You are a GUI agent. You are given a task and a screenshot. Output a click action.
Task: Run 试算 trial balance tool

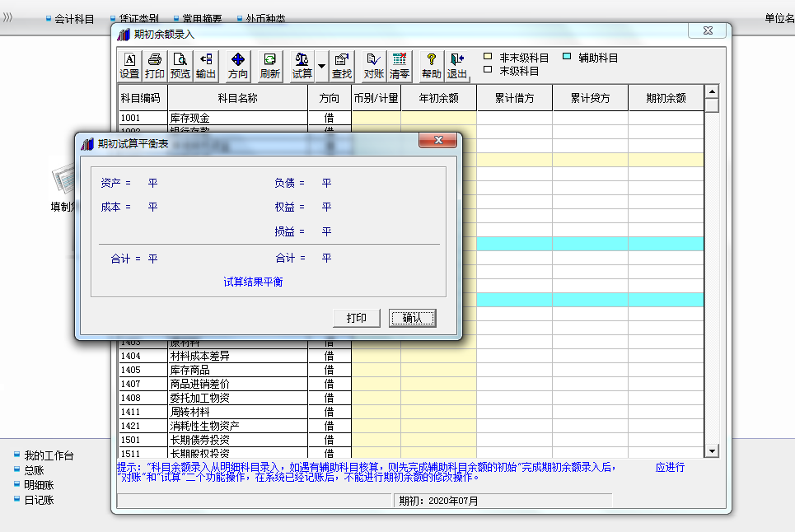[x=302, y=66]
